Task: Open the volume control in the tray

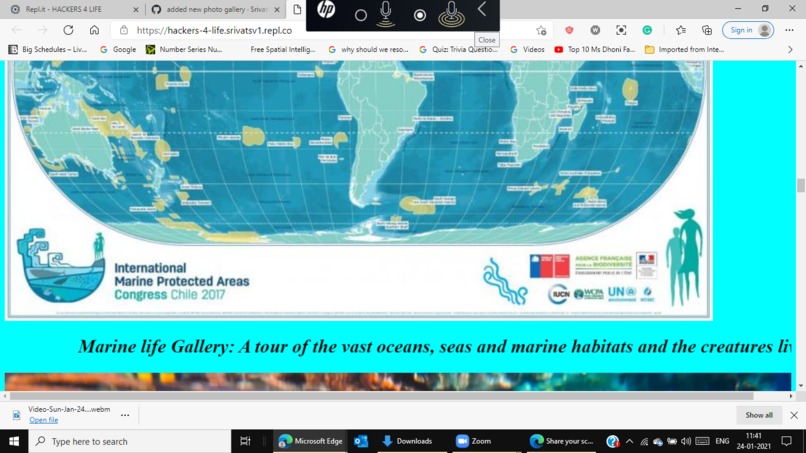Action: [x=686, y=441]
